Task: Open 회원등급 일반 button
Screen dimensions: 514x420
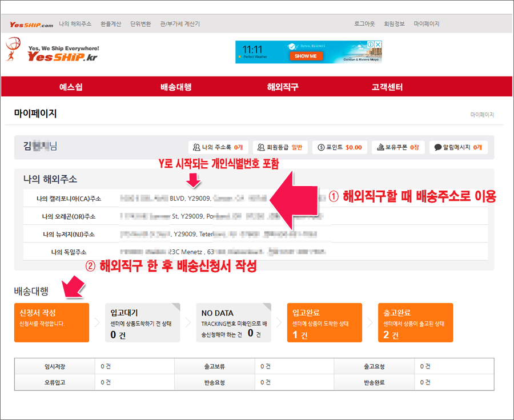Action: [280, 147]
